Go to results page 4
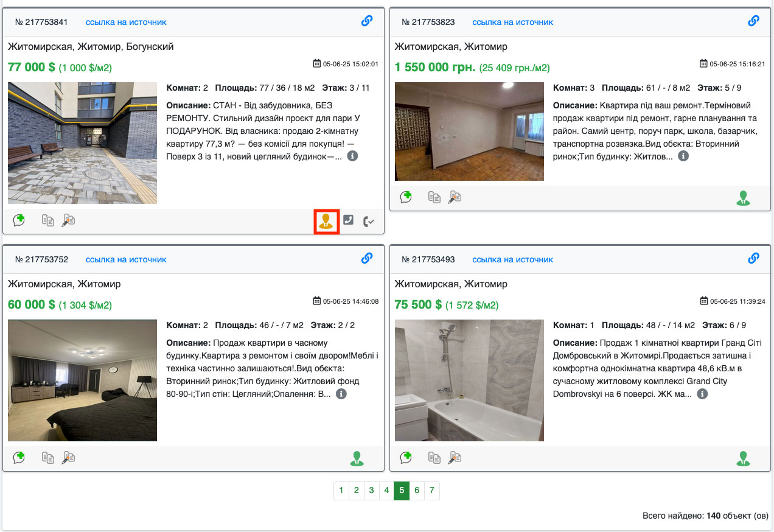The width and height of the screenshot is (774, 532). tap(386, 490)
